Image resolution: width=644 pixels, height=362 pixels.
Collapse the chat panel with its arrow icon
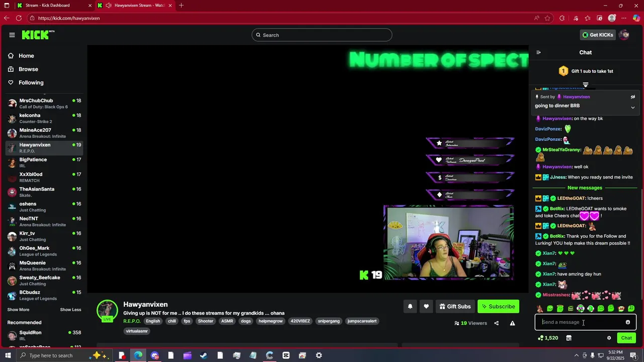point(538,52)
